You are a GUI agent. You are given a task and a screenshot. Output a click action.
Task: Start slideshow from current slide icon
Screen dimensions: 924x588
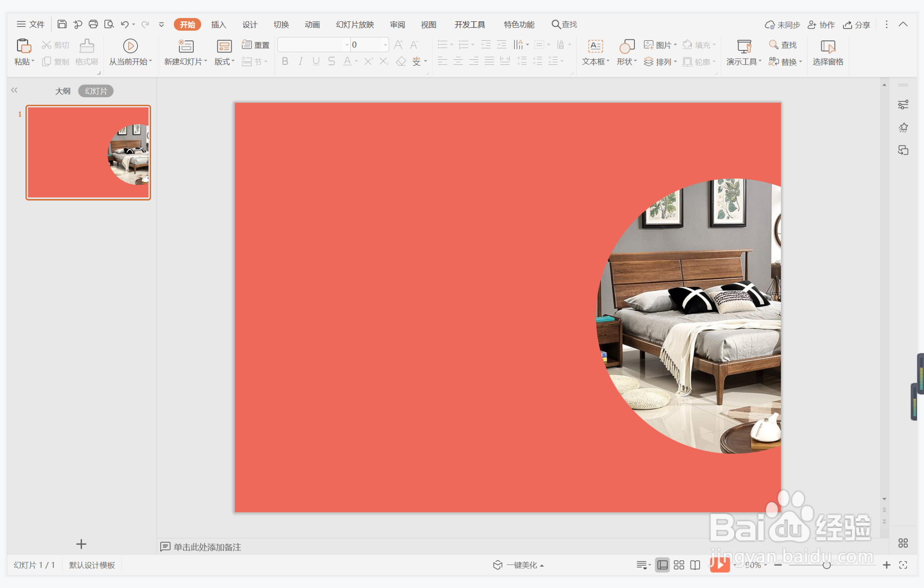(x=130, y=46)
